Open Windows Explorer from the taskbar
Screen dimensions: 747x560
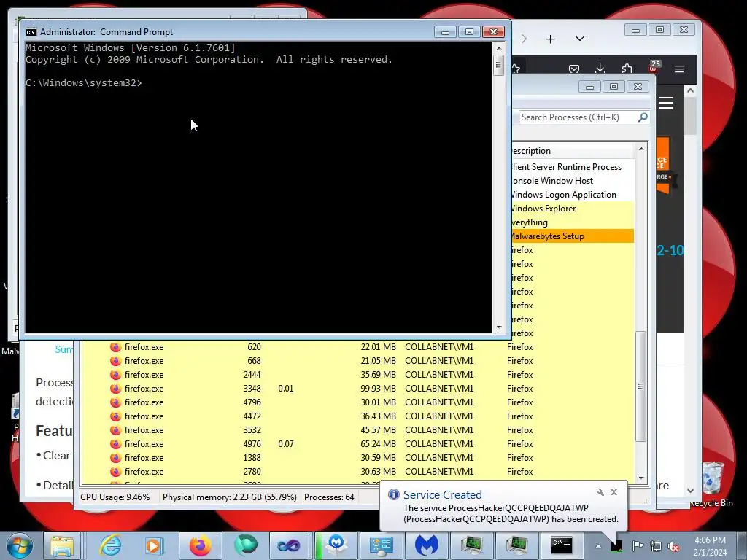point(62,545)
